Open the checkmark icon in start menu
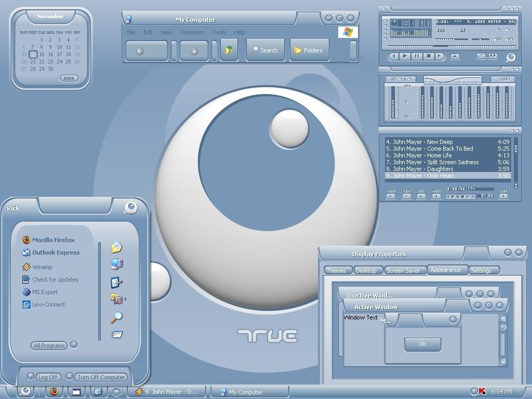This screenshot has width=532, height=399. (116, 282)
